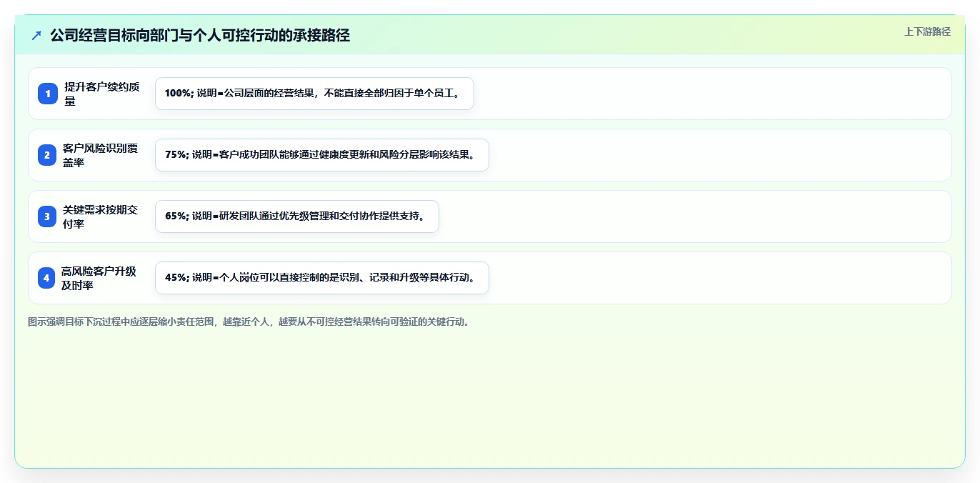Select step badge number 3

47,216
